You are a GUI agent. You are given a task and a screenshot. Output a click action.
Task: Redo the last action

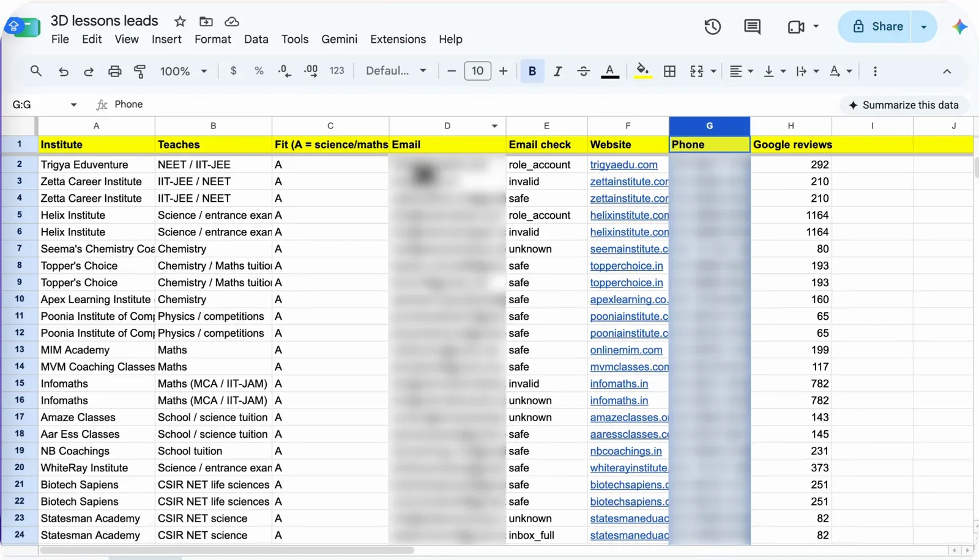click(x=89, y=71)
